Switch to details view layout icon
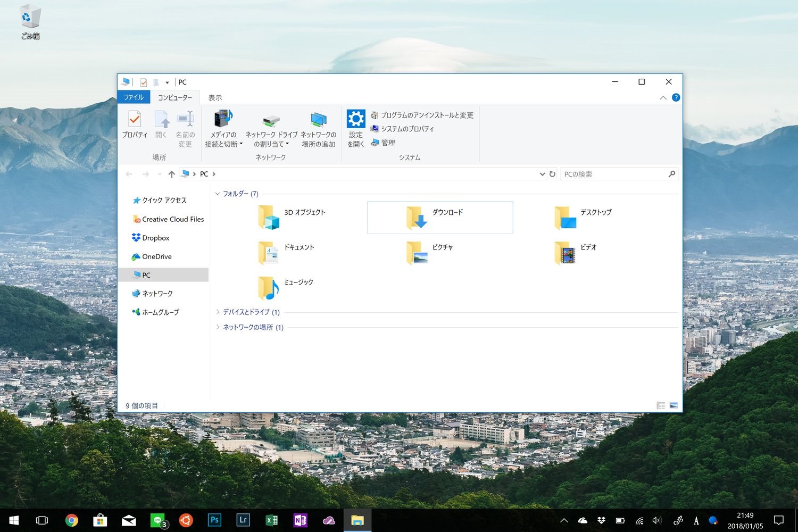The height and width of the screenshot is (532, 798). (x=661, y=405)
